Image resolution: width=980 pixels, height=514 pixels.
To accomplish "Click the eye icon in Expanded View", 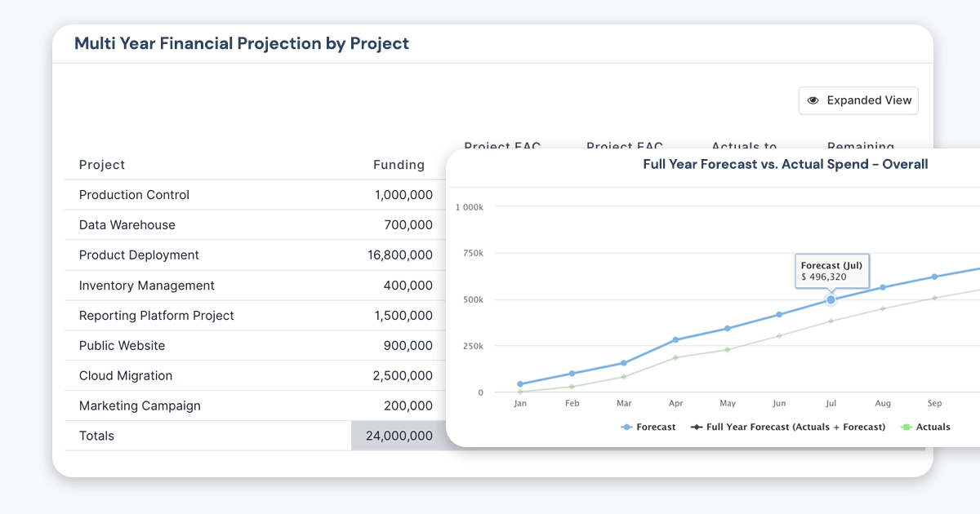I will (x=813, y=100).
